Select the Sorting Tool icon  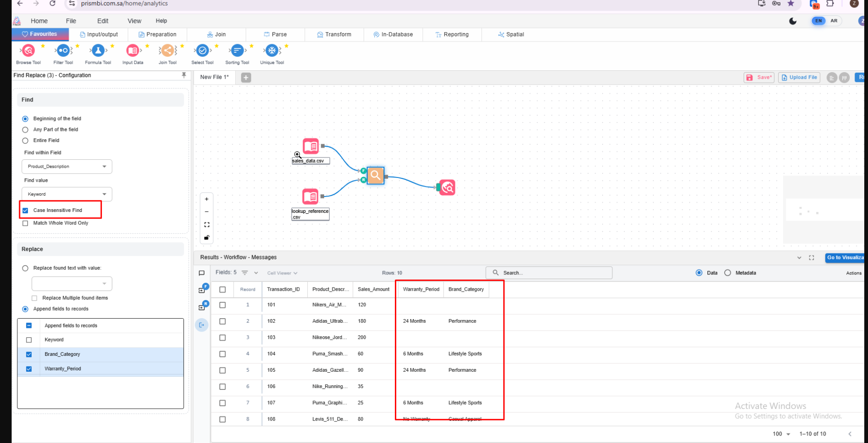(x=237, y=51)
